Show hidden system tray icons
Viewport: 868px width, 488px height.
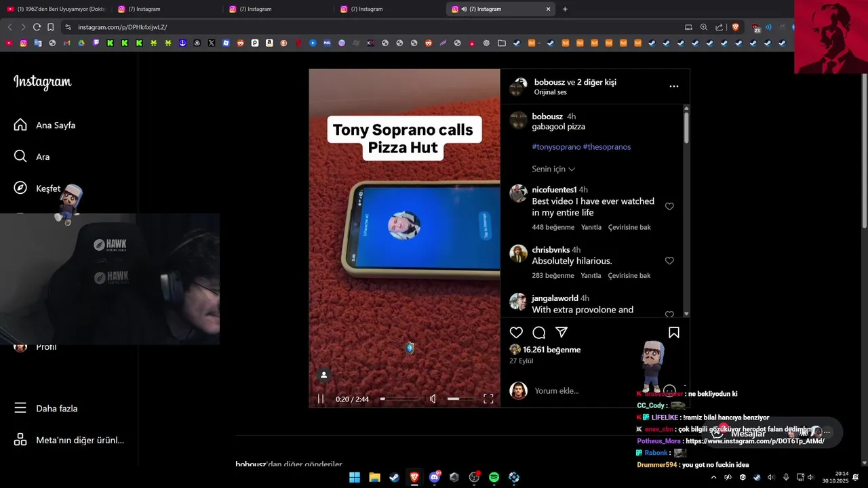coord(713,477)
